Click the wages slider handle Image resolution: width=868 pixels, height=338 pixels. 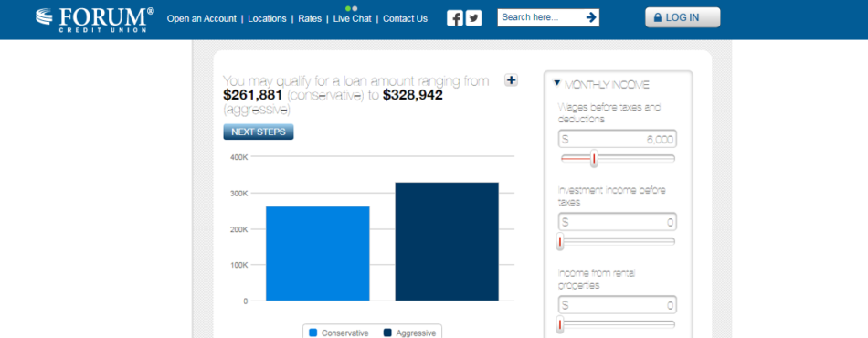click(x=593, y=159)
